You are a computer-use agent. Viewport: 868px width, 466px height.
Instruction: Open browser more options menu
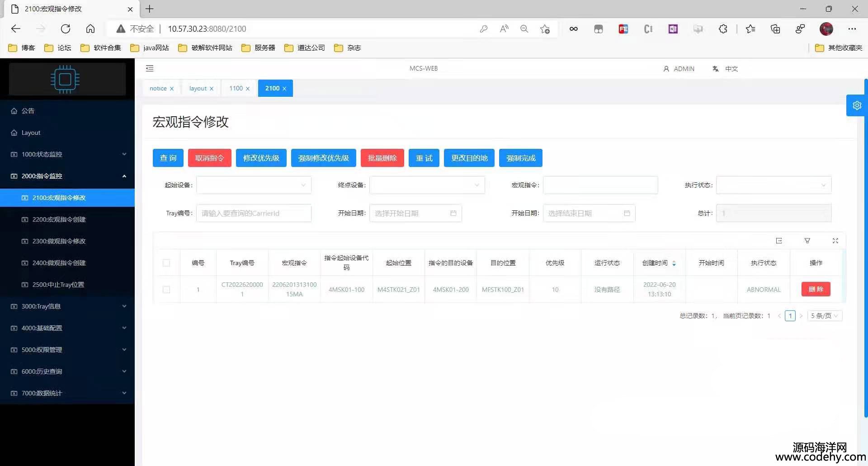pyautogui.click(x=852, y=29)
